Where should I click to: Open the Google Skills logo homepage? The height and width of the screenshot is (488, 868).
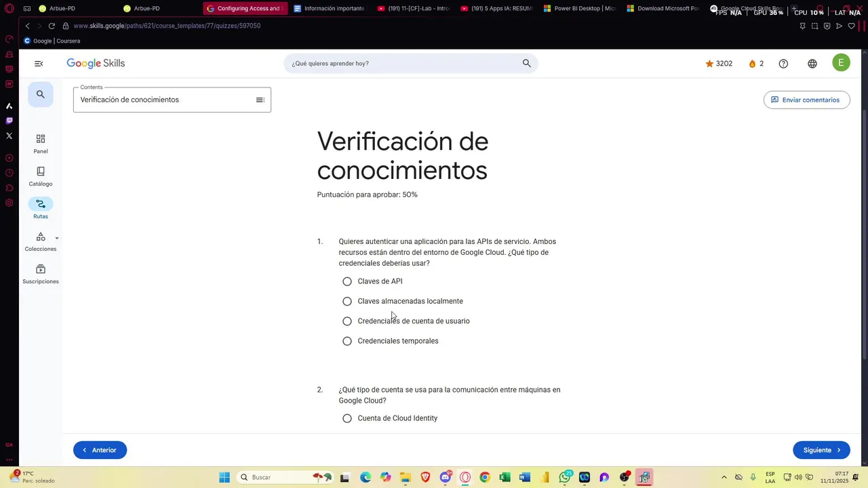(x=96, y=64)
